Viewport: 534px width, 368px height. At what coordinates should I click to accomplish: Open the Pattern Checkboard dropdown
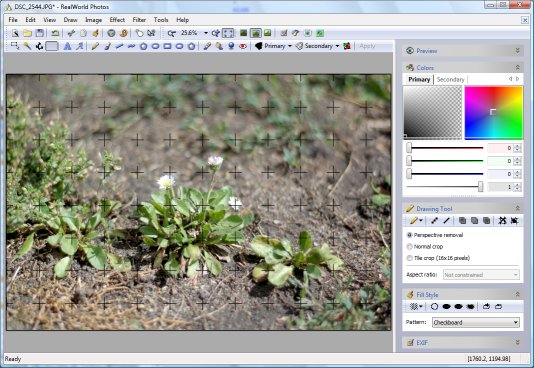[476, 322]
